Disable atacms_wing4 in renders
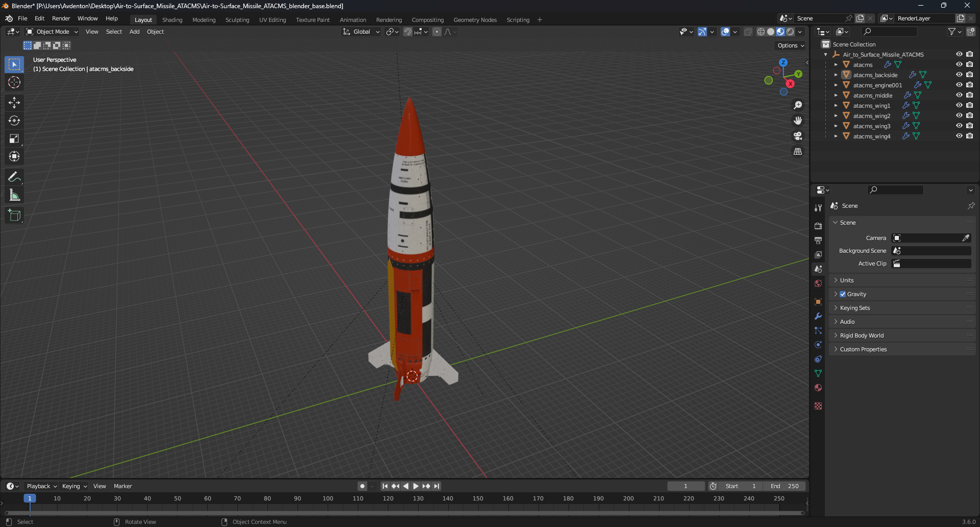Image resolution: width=980 pixels, height=527 pixels. 969,136
